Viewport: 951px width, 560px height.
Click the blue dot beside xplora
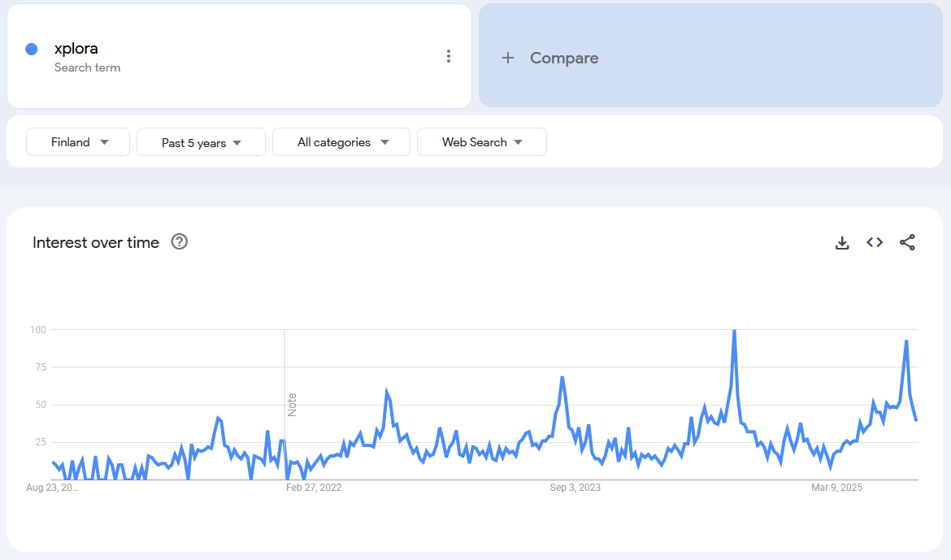coord(32,49)
